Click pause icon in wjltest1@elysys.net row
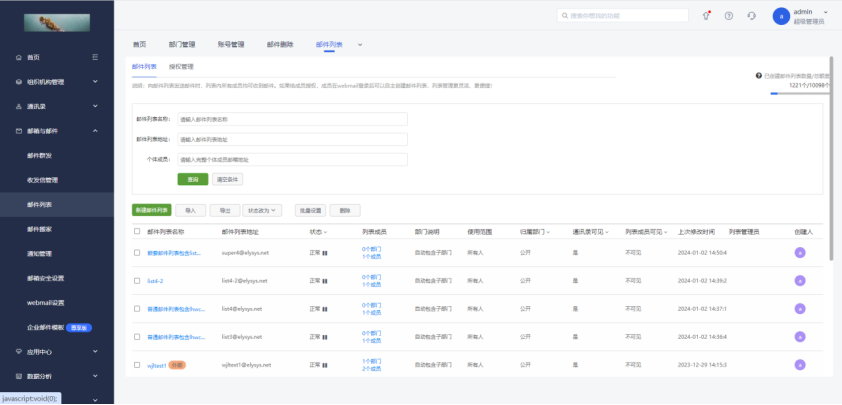Image resolution: width=842 pixels, height=405 pixels. [x=325, y=365]
